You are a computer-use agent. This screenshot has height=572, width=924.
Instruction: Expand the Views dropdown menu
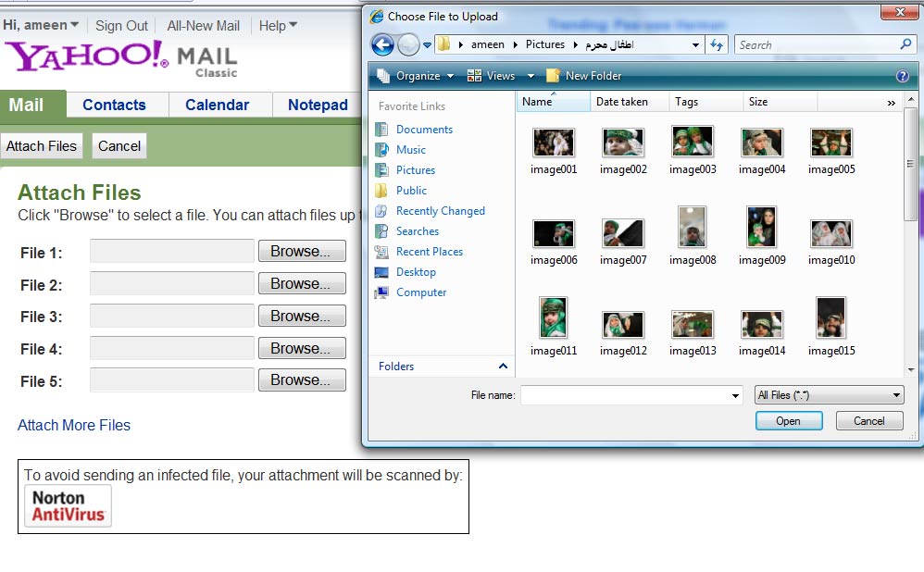pyautogui.click(x=531, y=76)
